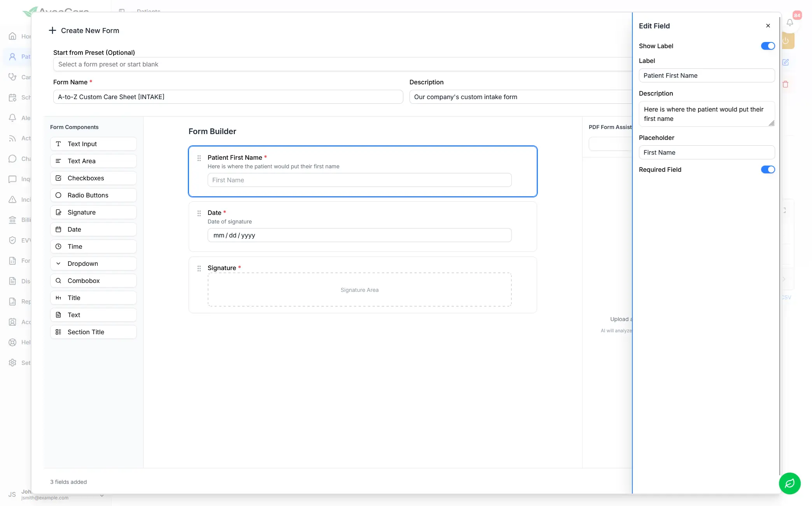Image resolution: width=812 pixels, height=506 pixels.
Task: Select Help in the left sidebar
Action: click(12, 342)
